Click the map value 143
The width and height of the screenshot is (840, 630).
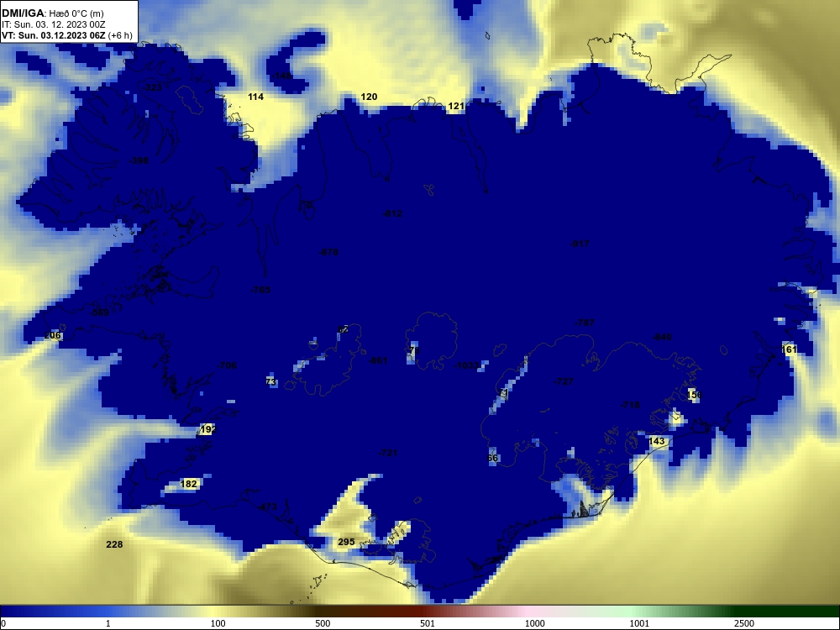pos(656,442)
